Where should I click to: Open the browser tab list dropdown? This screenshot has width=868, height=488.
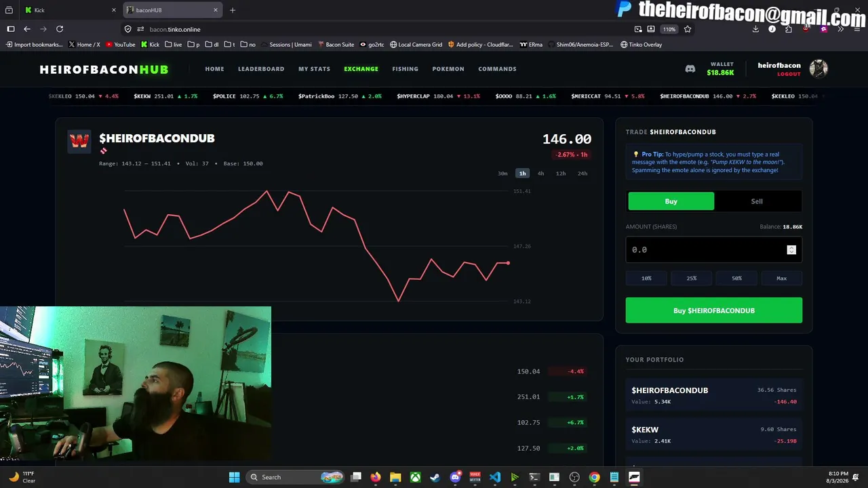[x=9, y=10]
